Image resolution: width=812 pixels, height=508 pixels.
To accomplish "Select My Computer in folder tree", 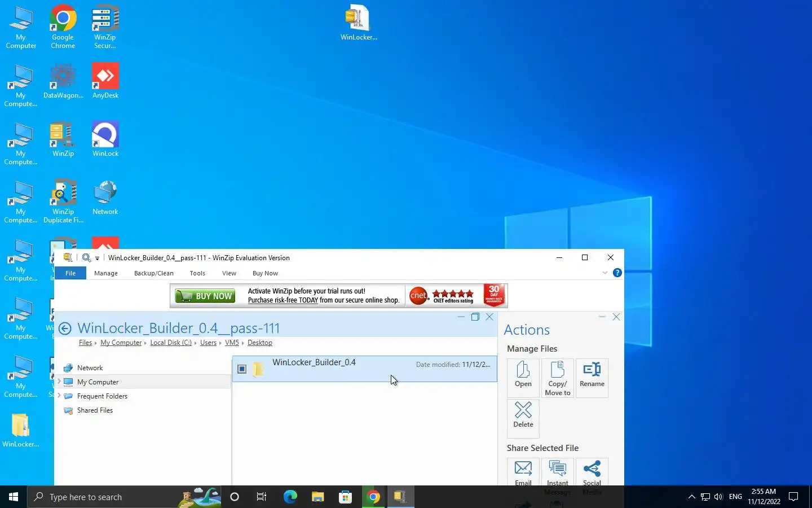I will pyautogui.click(x=98, y=382).
